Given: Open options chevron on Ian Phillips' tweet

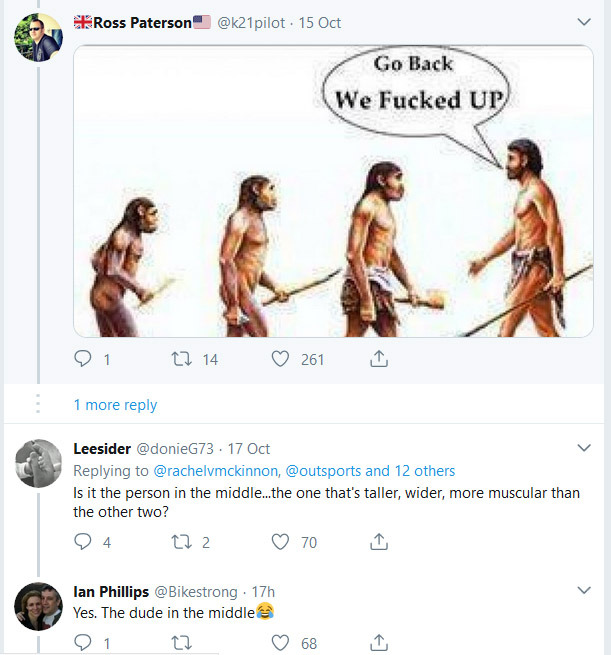Looking at the screenshot, I should click(x=585, y=591).
